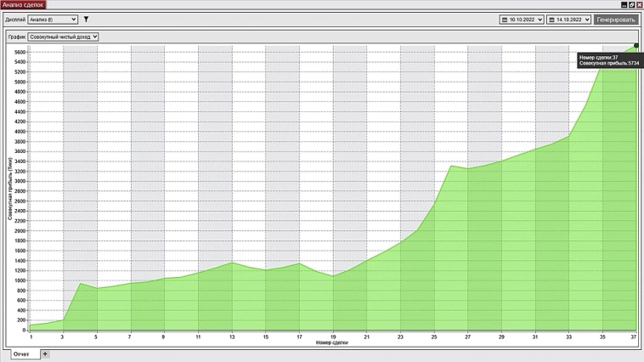Switch to the Отчет tab
The height and width of the screenshot is (362, 644).
click(x=20, y=354)
